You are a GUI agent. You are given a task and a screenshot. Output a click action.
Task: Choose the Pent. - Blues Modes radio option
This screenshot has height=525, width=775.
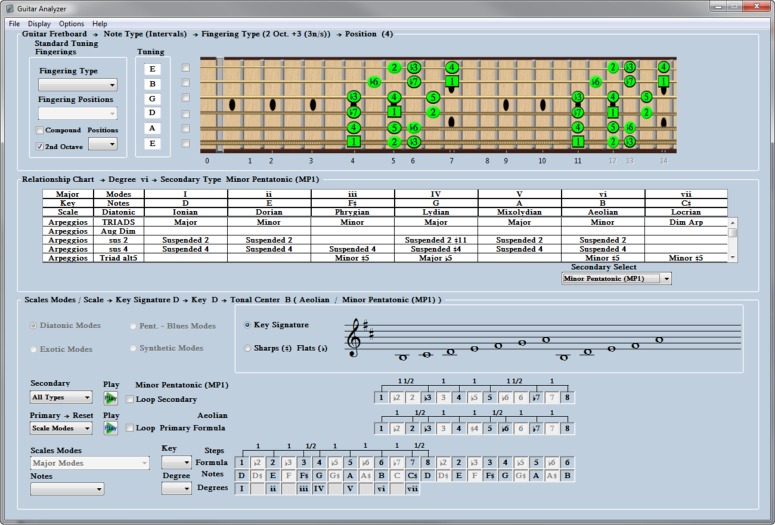(x=133, y=326)
